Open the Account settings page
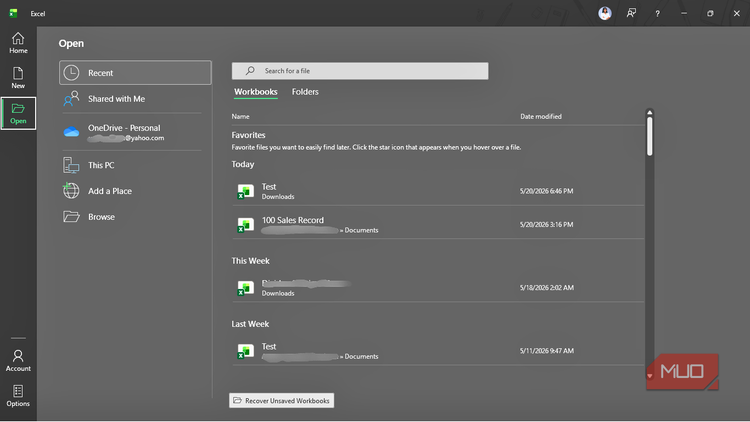This screenshot has height=422, width=750. [x=18, y=360]
